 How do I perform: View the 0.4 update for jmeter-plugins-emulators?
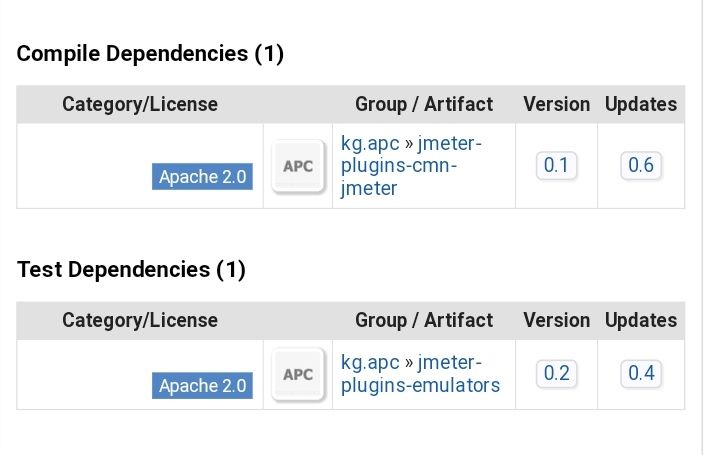tap(641, 373)
